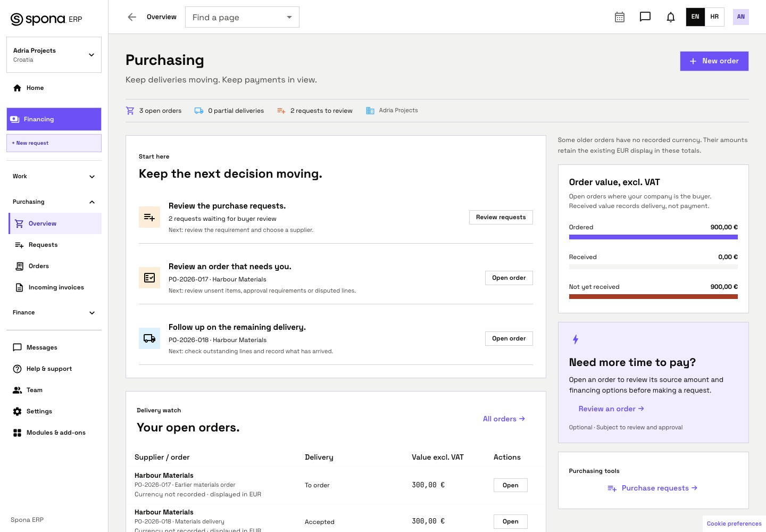Click the requests-to-review list icon
The width and height of the screenshot is (766, 532).
[x=281, y=111]
